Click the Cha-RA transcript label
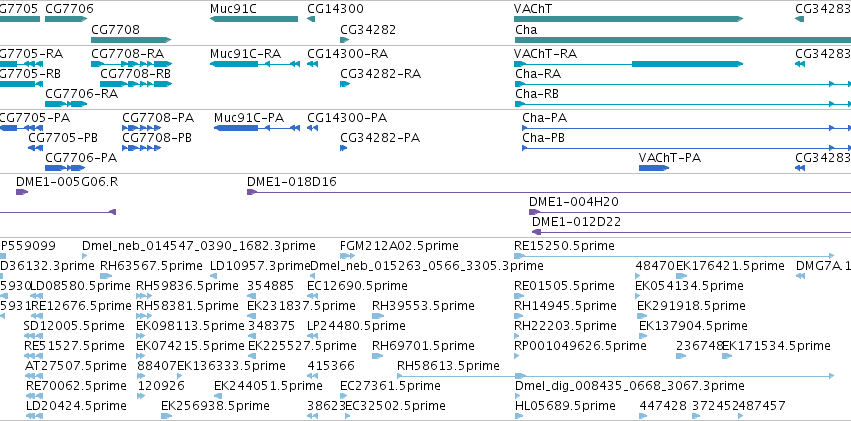 point(538,74)
